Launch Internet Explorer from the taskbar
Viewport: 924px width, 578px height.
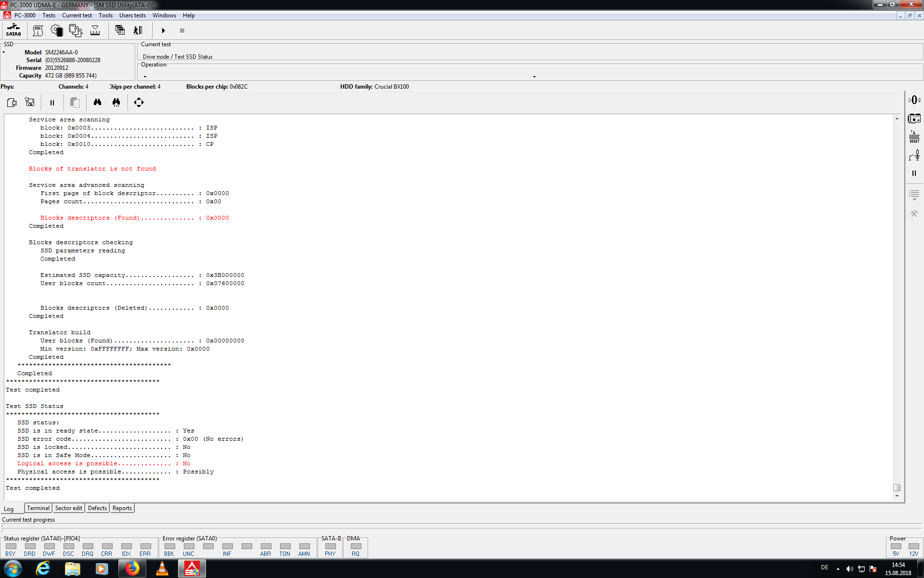pos(43,569)
